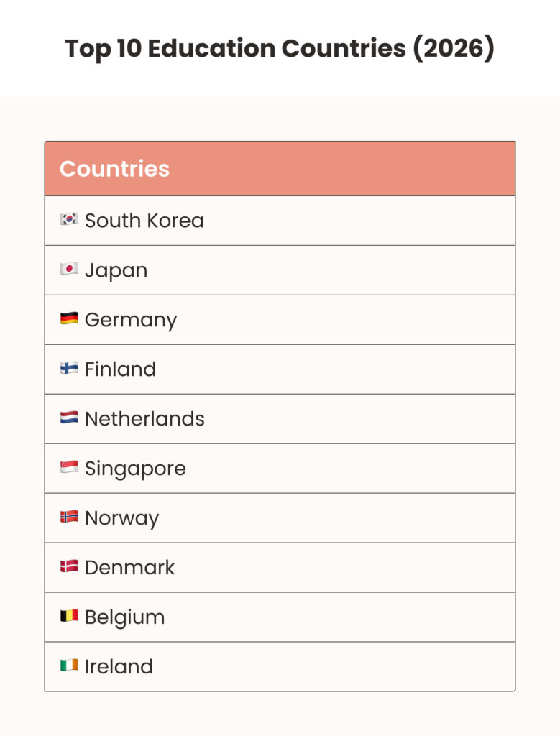Click the Countries column header

tap(114, 169)
